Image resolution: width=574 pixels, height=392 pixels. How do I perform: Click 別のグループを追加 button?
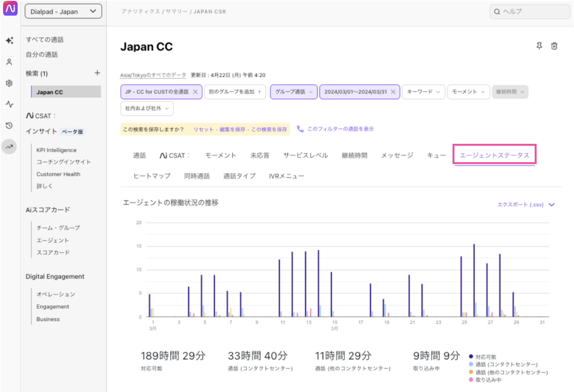tap(235, 92)
